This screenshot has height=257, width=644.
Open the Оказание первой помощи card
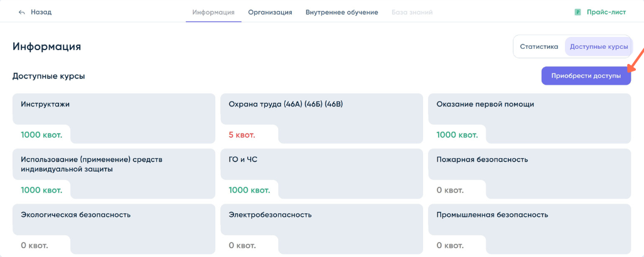click(529, 110)
